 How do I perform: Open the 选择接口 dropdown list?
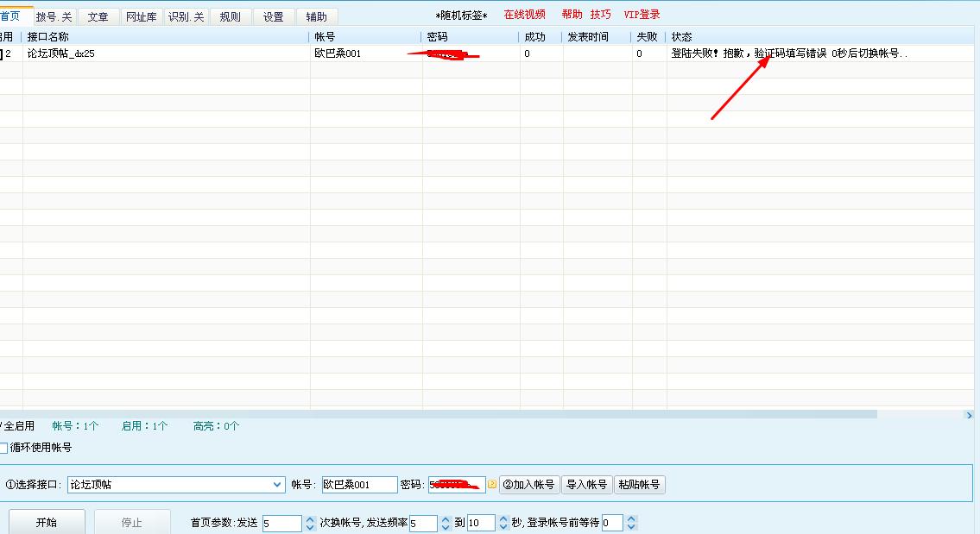[277, 485]
